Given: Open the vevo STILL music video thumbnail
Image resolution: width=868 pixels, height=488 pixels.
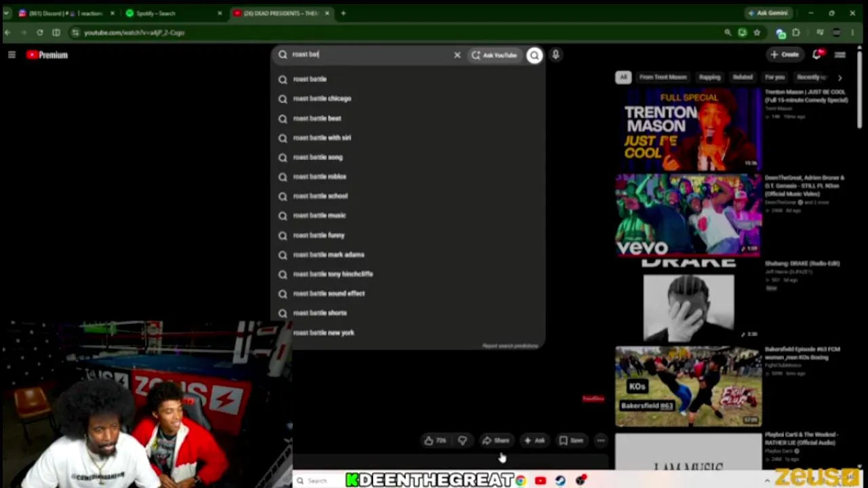Looking at the screenshot, I should 688,215.
